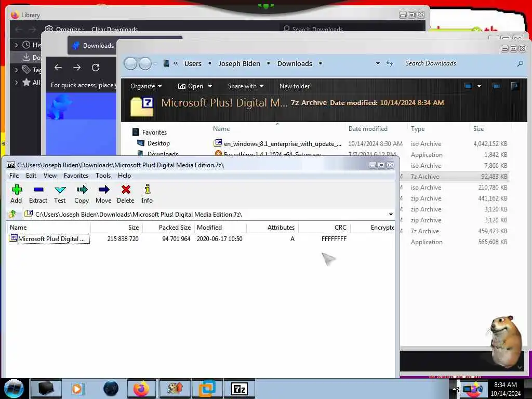This screenshot has height=399, width=532.
Task: Show archive Info in 7-Zip
Action: point(147,194)
